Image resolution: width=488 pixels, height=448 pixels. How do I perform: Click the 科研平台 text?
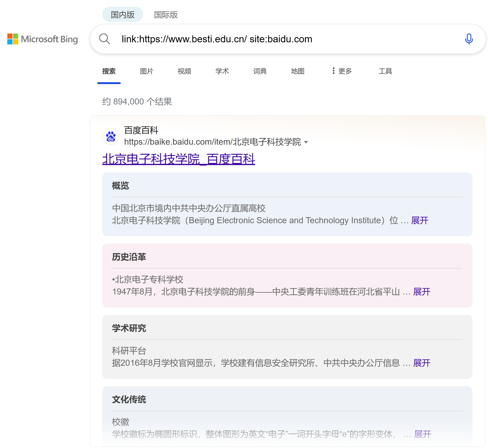pos(129,351)
